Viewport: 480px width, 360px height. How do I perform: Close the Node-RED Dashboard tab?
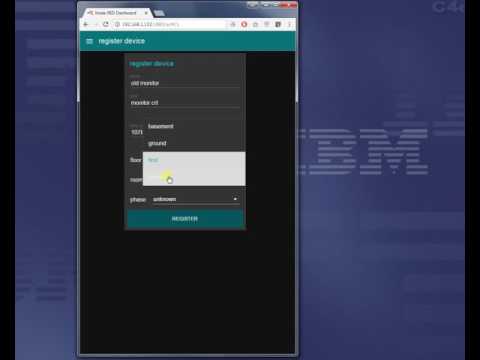coord(146,13)
